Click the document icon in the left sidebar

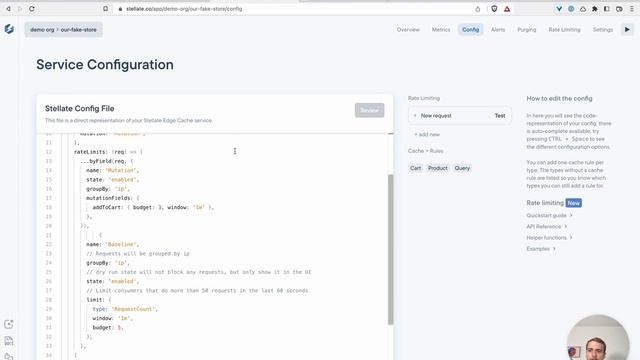(9, 341)
